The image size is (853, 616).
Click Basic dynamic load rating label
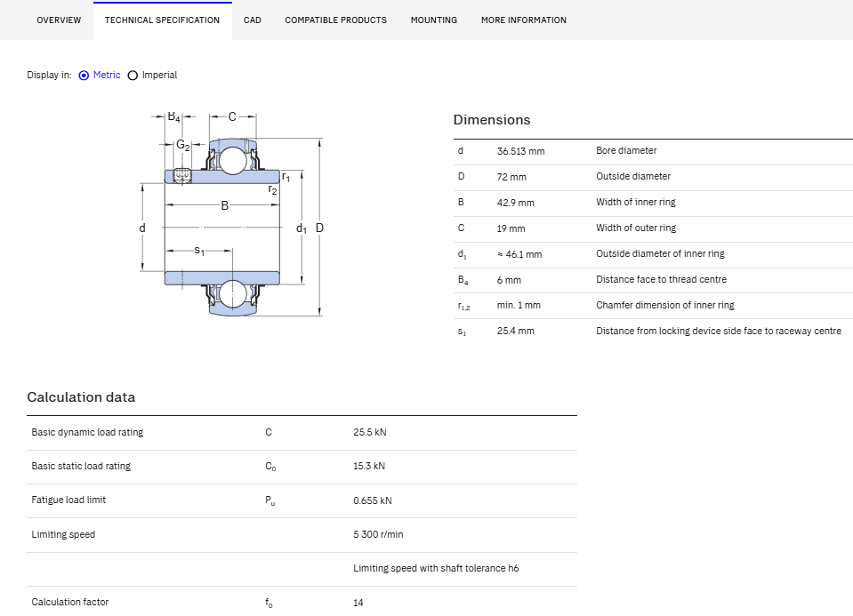[87, 432]
